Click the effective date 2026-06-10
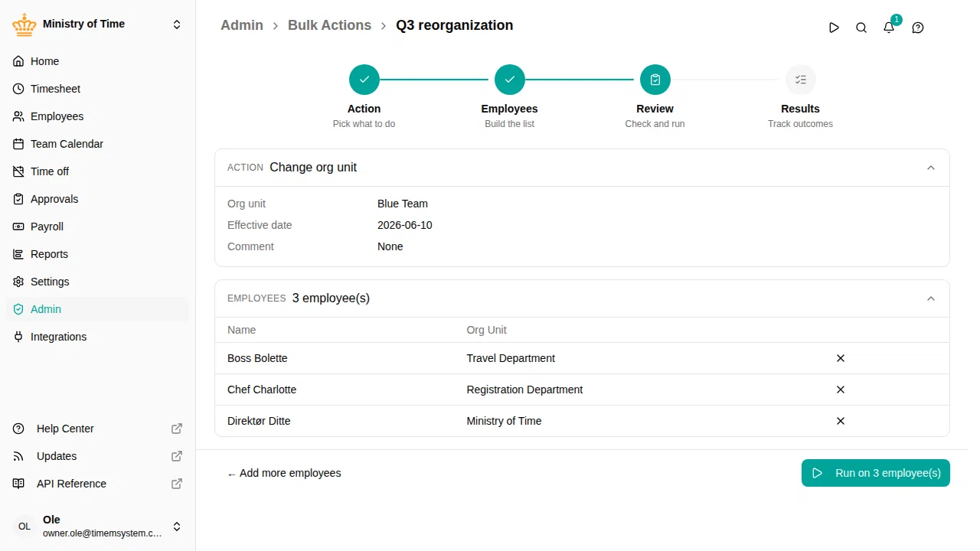 (x=405, y=225)
